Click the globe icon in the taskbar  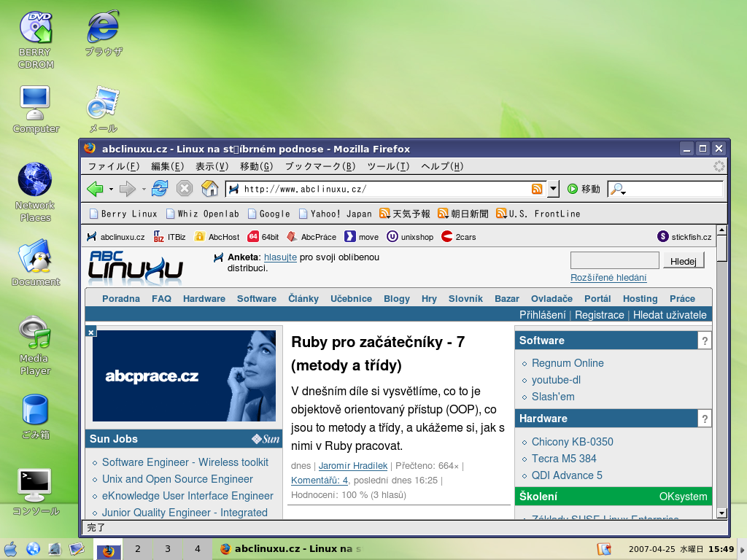tap(33, 549)
